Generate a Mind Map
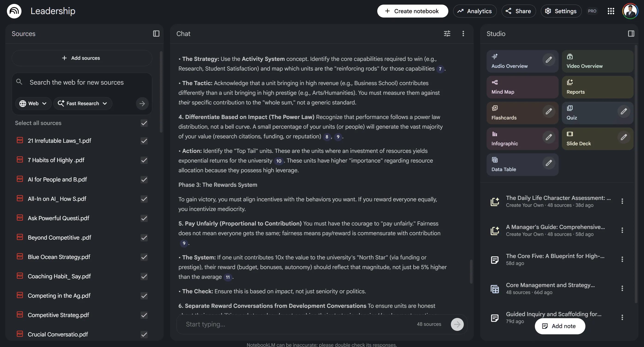 [x=522, y=87]
